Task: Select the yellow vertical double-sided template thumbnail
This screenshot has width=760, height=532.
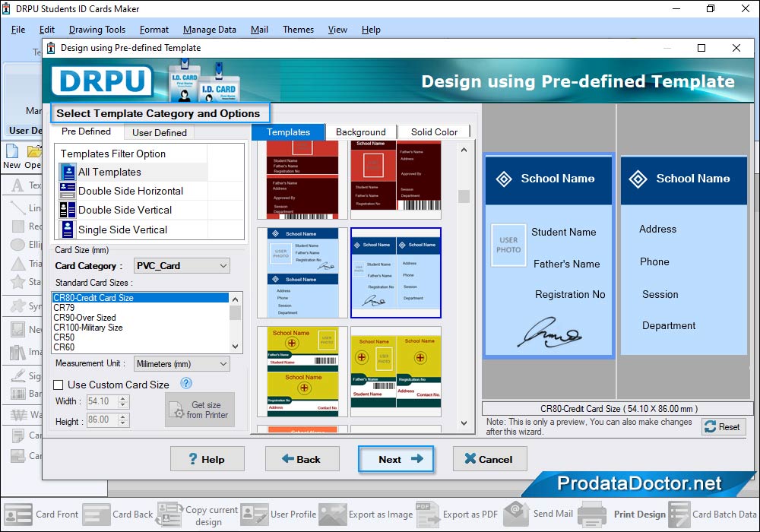Action: (x=396, y=372)
